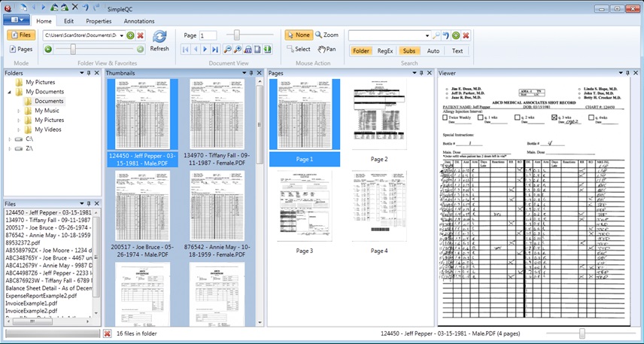
Task: Toggle the Text search option
Action: point(457,51)
